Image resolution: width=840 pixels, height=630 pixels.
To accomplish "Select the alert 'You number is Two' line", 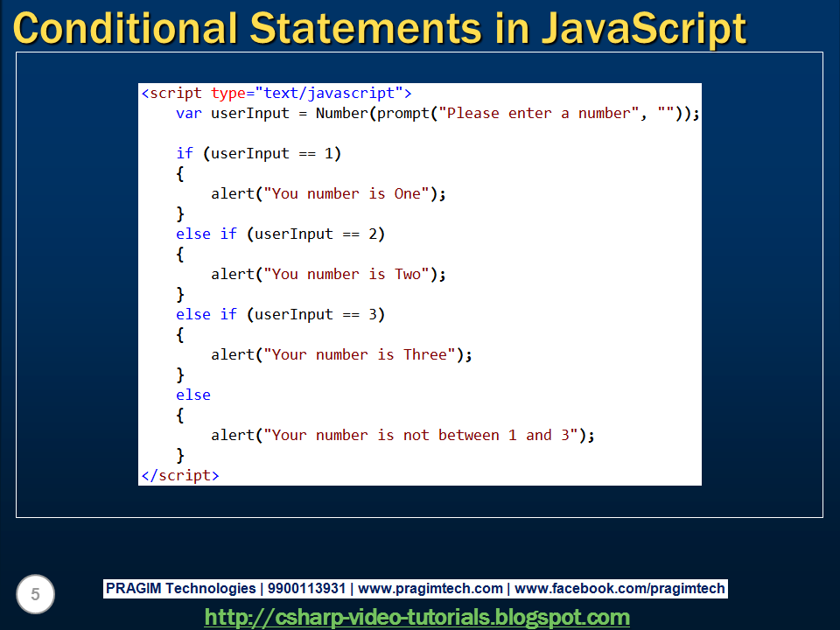I will (328, 274).
